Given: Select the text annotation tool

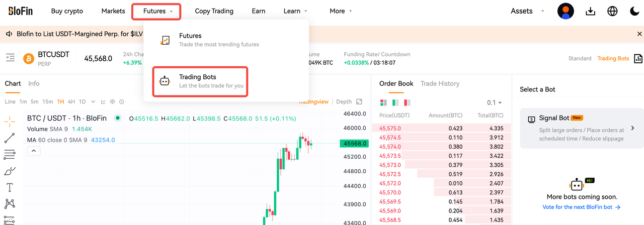Looking at the screenshot, I should (x=10, y=188).
